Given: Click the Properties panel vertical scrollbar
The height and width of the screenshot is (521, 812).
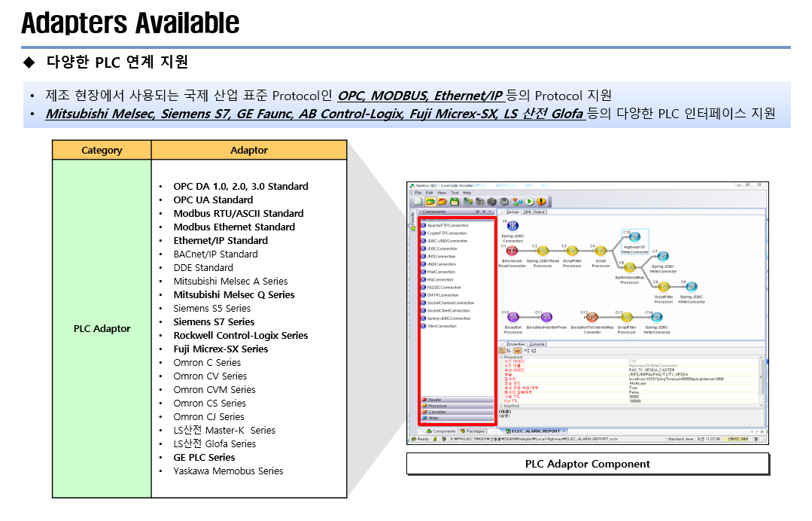Looking at the screenshot, I should coord(762,381).
